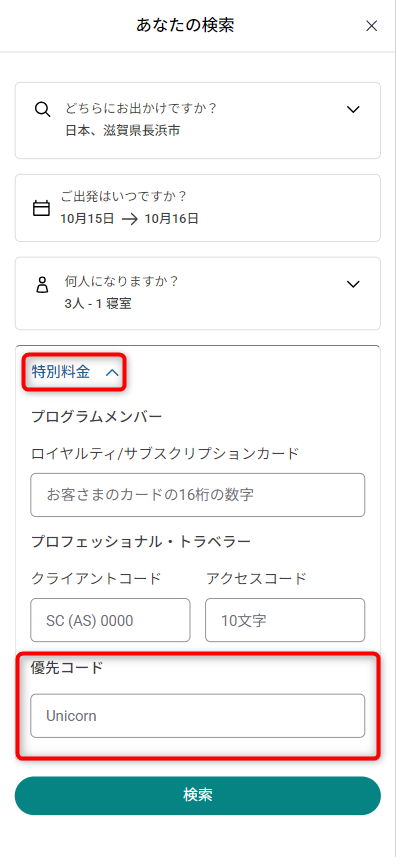Select the 10月16日 check-out date text
The height and width of the screenshot is (857, 396).
click(171, 219)
